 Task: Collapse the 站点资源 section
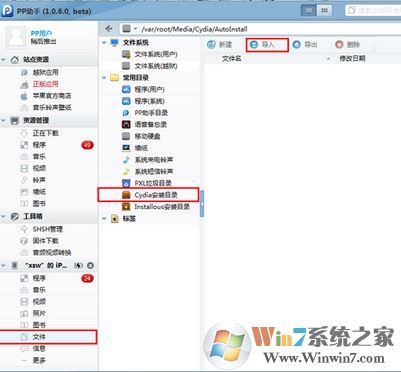point(4,60)
